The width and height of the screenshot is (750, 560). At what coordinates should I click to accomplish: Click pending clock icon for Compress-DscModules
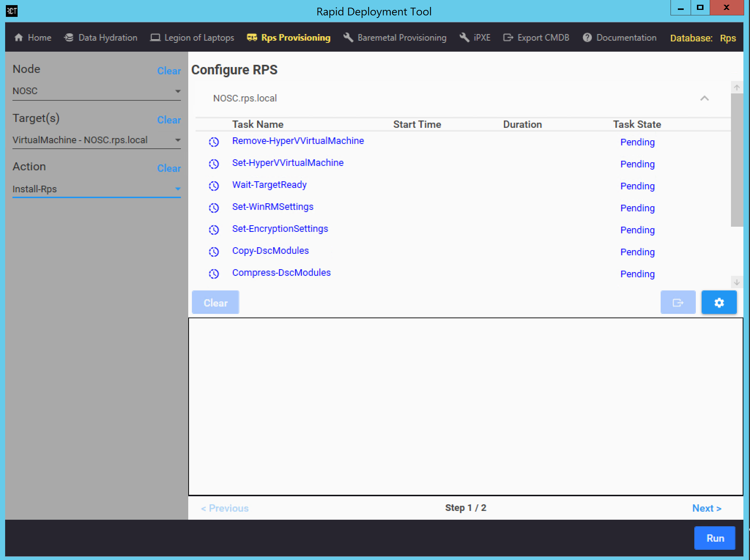[214, 274]
